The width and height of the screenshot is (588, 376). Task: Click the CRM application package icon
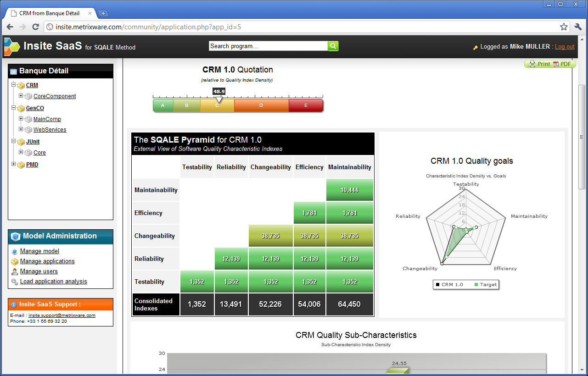[21, 85]
